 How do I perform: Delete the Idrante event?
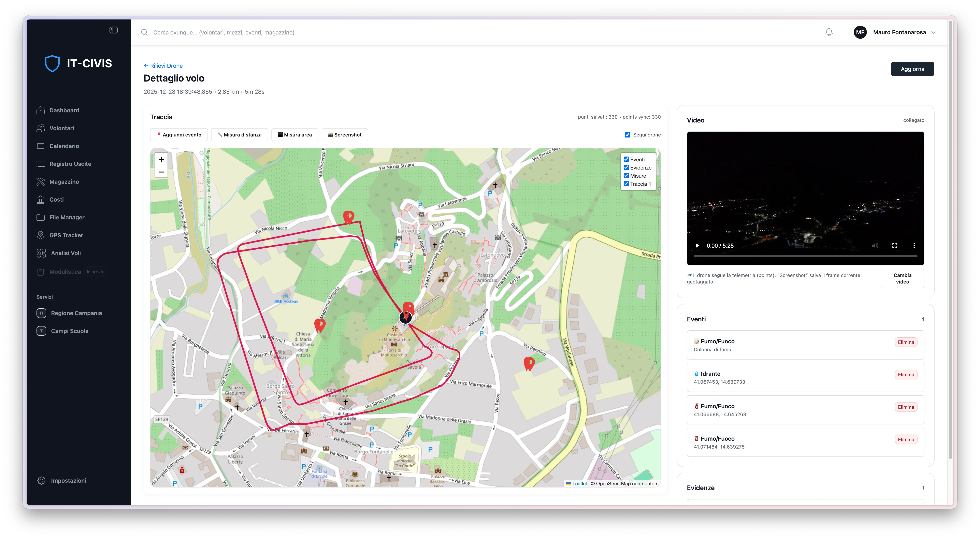(905, 375)
